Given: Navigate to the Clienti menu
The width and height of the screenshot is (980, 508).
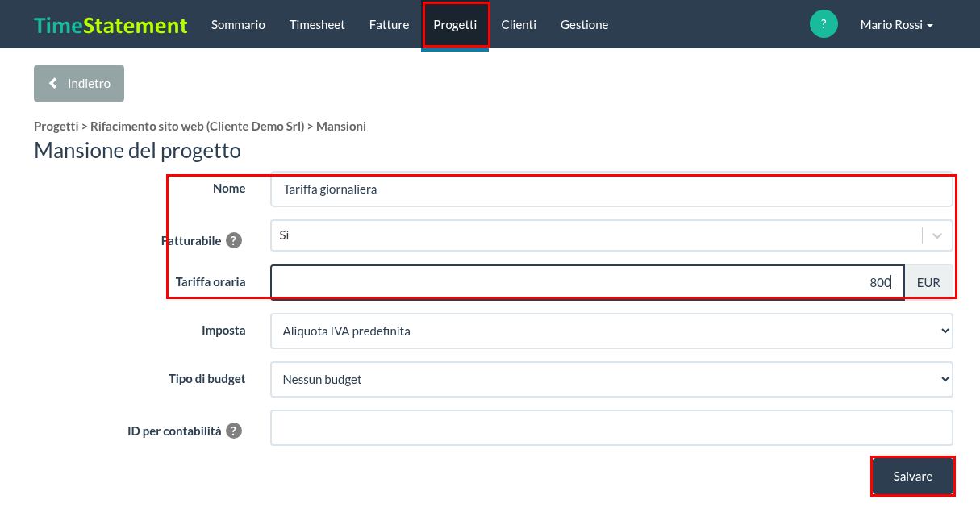Looking at the screenshot, I should click(519, 24).
